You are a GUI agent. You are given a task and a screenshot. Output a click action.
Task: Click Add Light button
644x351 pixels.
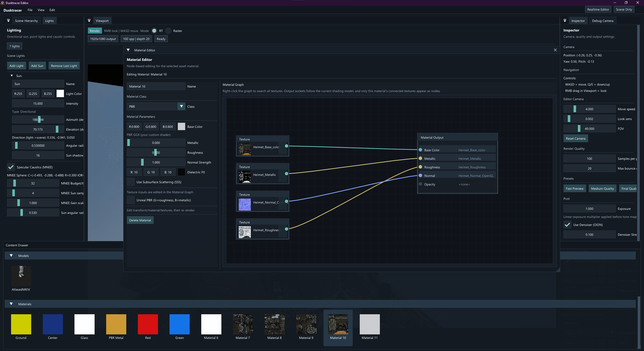tap(17, 66)
